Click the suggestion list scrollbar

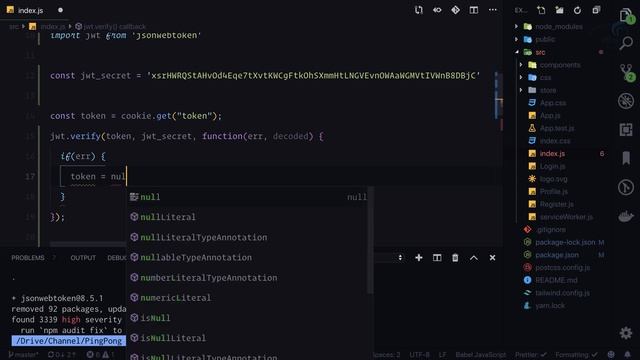370,240
